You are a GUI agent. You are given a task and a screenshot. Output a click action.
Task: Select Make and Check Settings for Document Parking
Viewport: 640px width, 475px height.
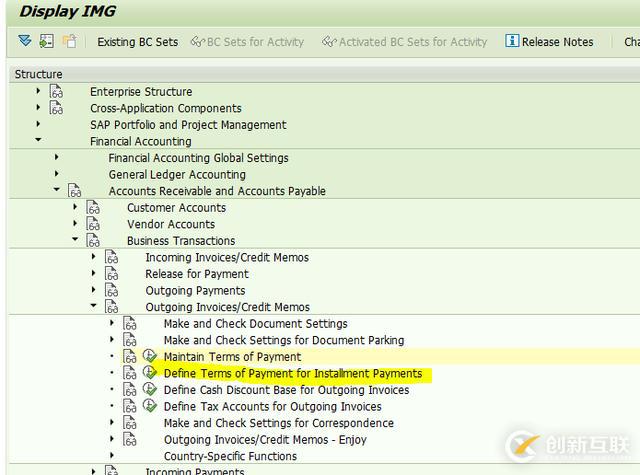pos(284,340)
